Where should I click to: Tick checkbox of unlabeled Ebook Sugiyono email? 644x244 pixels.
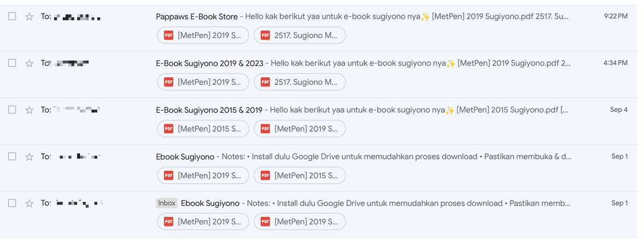tap(12, 156)
